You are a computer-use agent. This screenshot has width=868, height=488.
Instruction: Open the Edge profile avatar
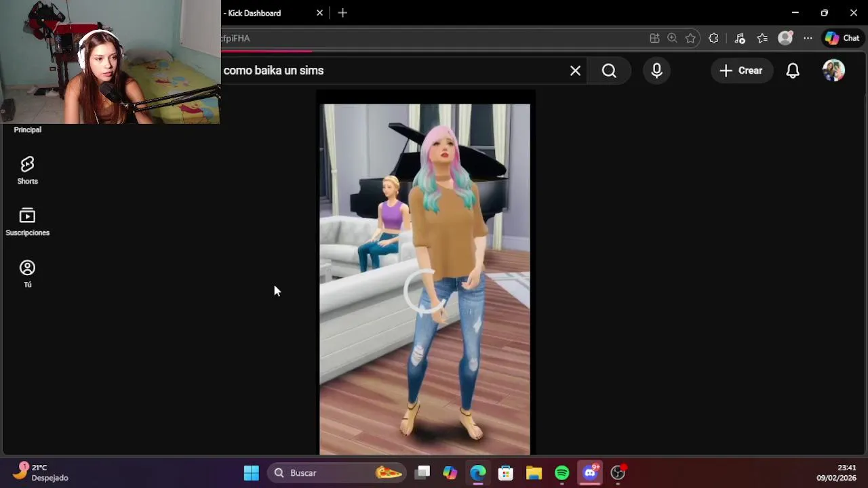[x=785, y=38]
